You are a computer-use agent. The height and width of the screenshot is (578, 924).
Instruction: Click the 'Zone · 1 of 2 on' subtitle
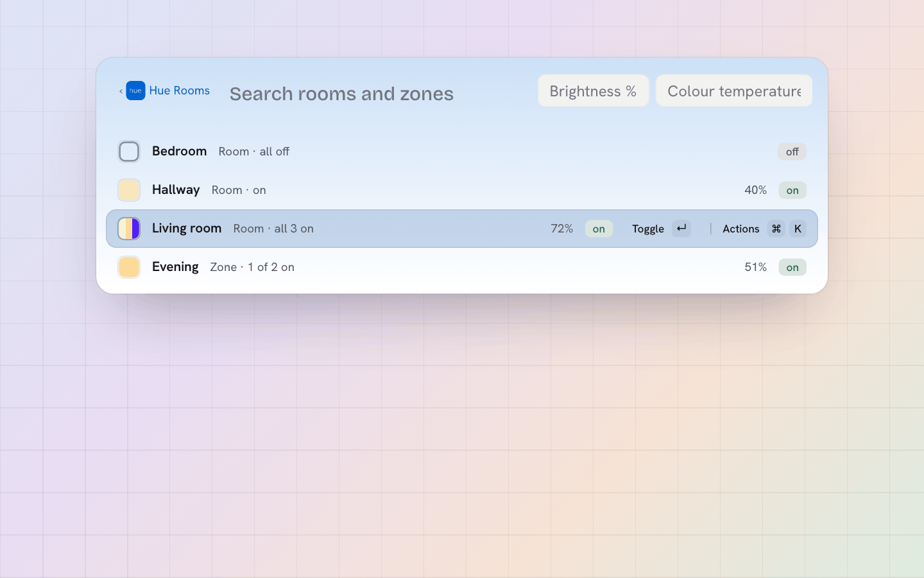pos(252,267)
